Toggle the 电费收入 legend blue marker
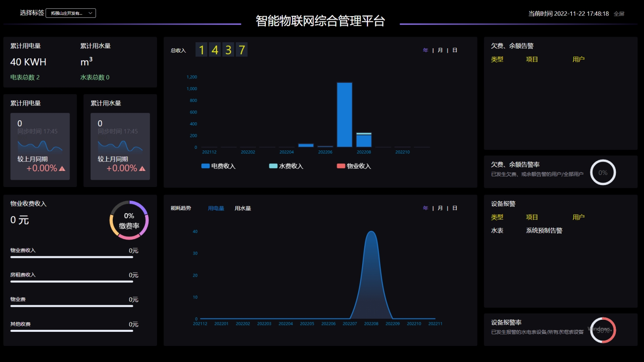Image resolution: width=644 pixels, height=362 pixels. (x=205, y=166)
